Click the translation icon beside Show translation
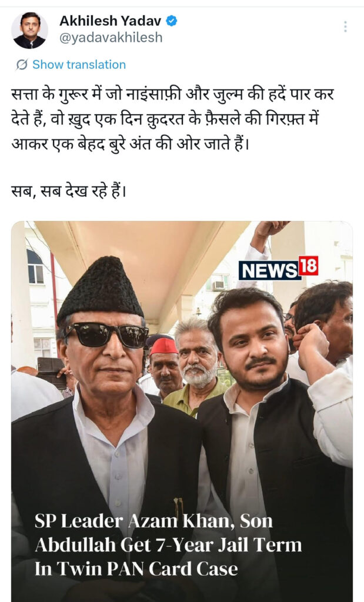This screenshot has height=602, width=364. (x=22, y=65)
